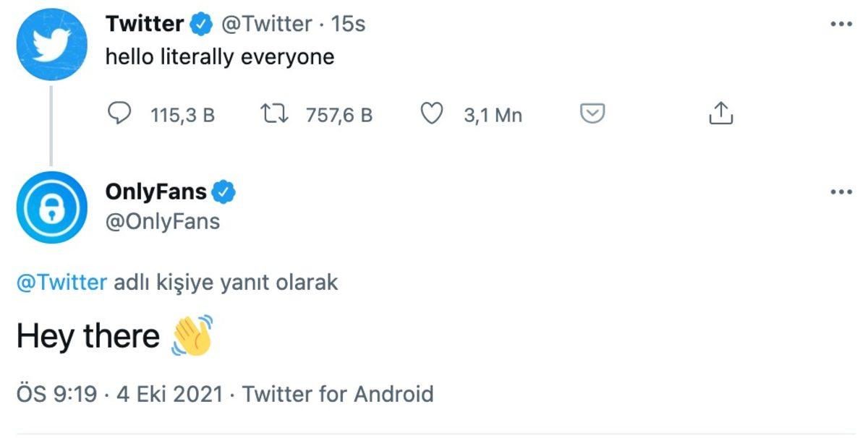Bookmark the tweet with the save icon

(592, 113)
